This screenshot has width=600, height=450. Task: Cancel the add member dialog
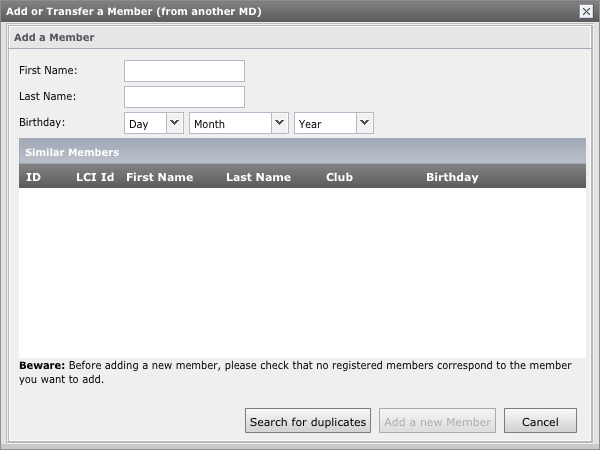[540, 421]
